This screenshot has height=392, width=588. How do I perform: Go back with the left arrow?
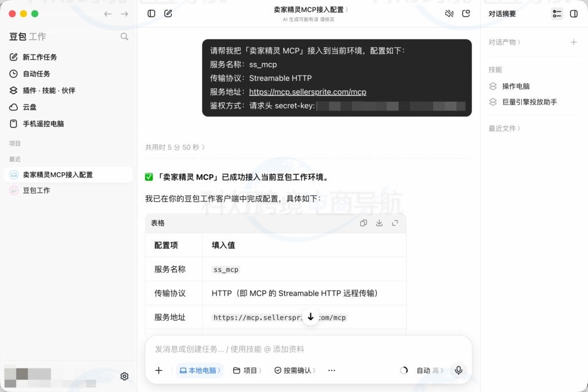click(x=107, y=14)
